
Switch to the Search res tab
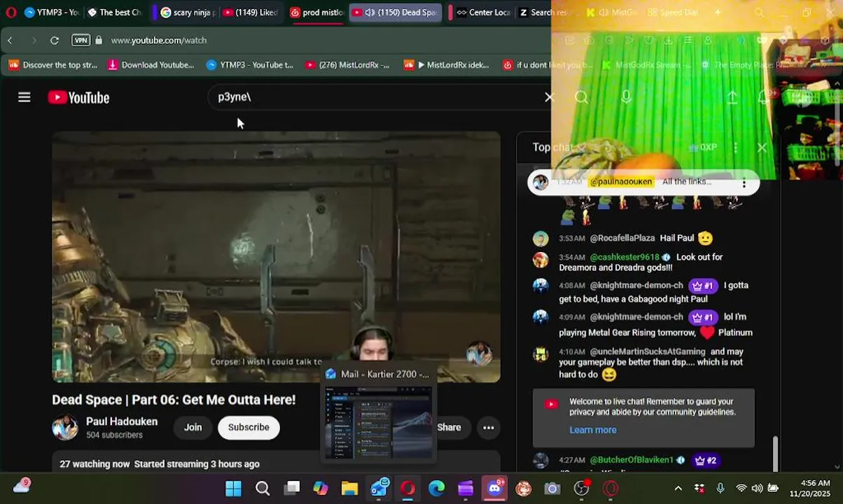545,12
